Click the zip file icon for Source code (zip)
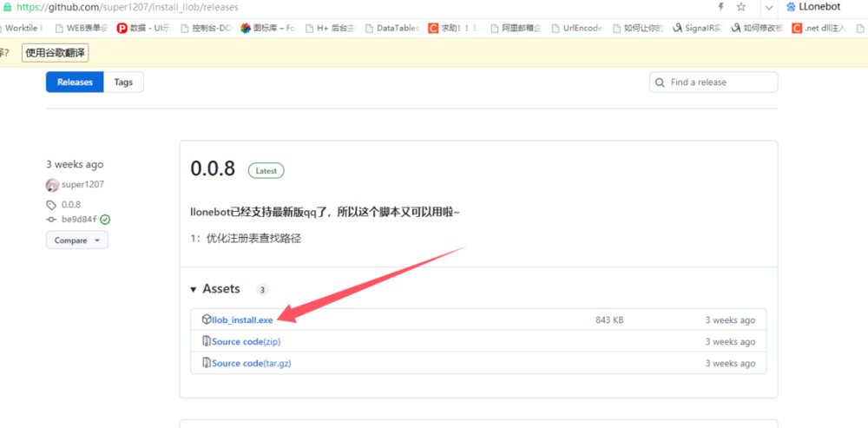Image resolution: width=868 pixels, height=428 pixels. (207, 341)
